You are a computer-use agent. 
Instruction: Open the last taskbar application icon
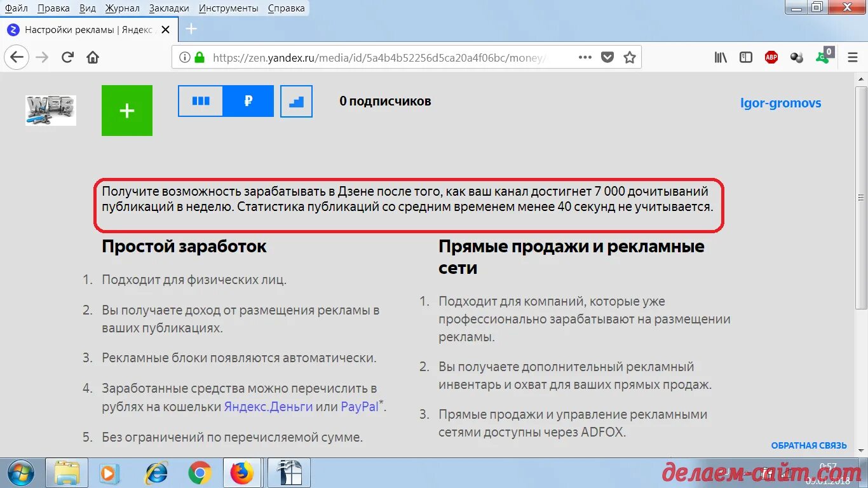coord(289,473)
